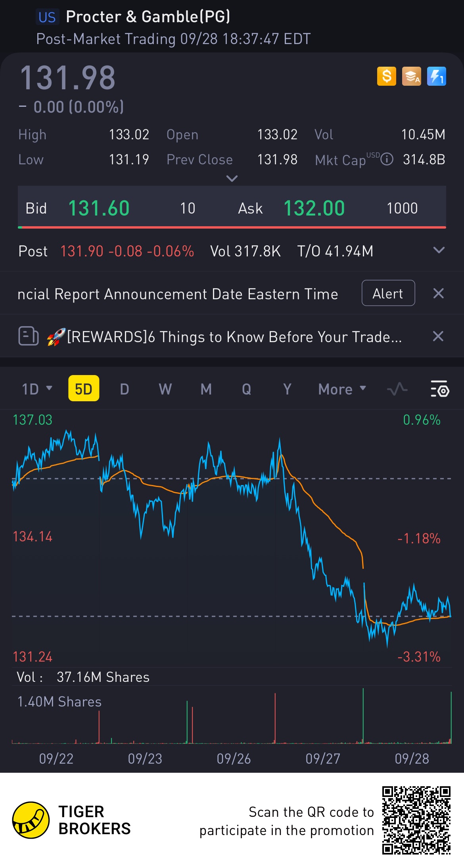Tap the Prev Close label
The image size is (464, 868).
tap(199, 160)
